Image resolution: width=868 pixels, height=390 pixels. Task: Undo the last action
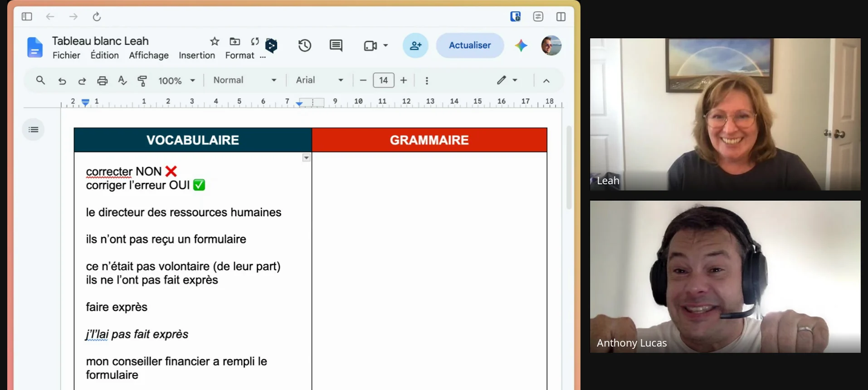[x=62, y=81]
